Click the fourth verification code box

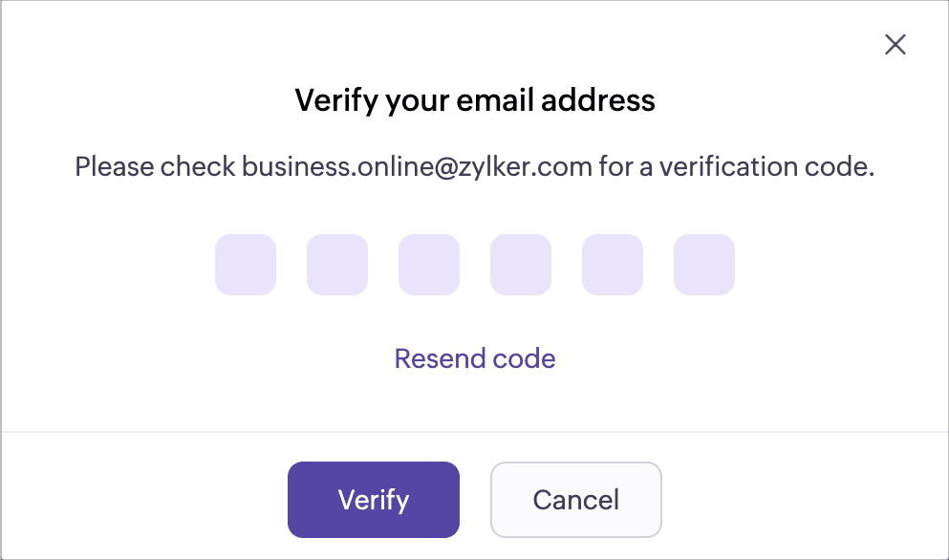coord(521,265)
